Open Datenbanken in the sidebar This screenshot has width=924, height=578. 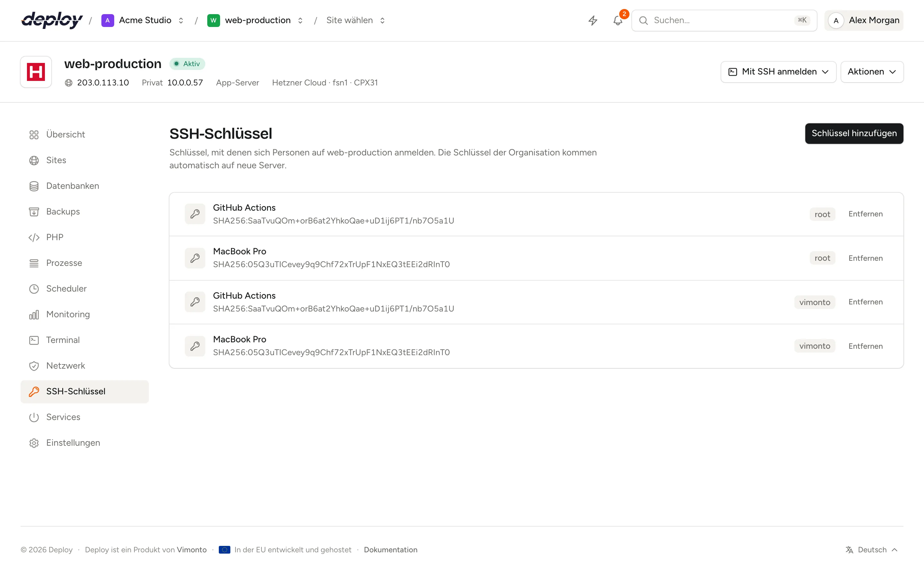(84, 186)
